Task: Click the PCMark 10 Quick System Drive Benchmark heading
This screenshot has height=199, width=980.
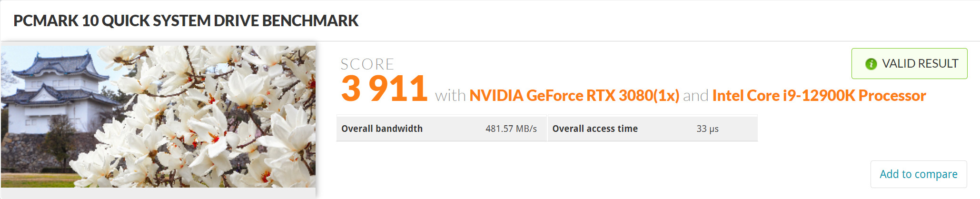Action: 186,21
